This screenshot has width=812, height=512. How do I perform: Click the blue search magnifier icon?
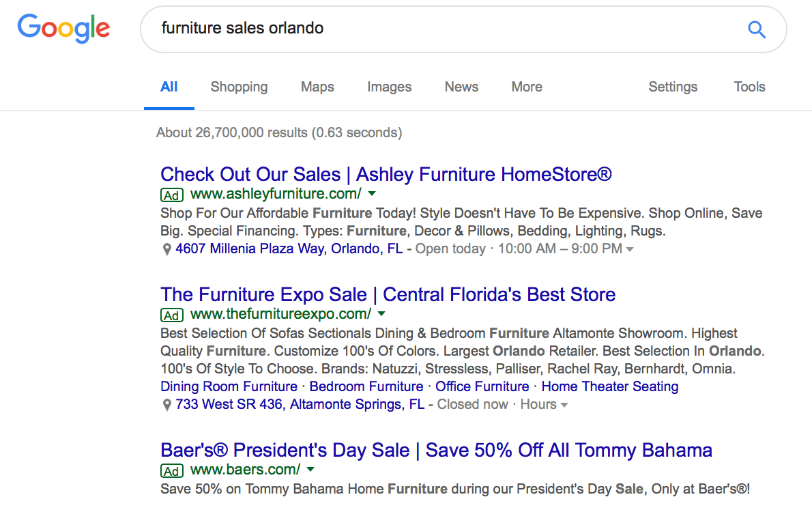pyautogui.click(x=757, y=29)
